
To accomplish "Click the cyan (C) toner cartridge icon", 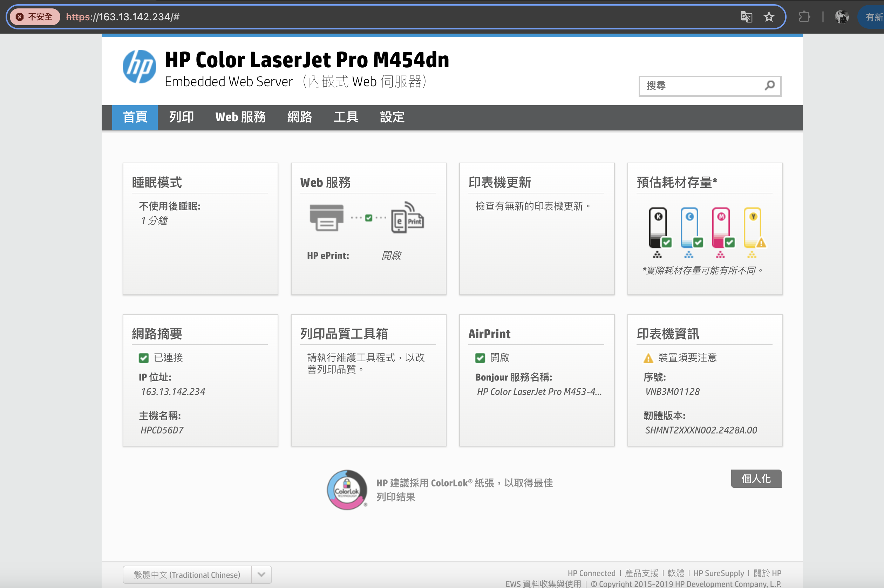I will click(690, 228).
